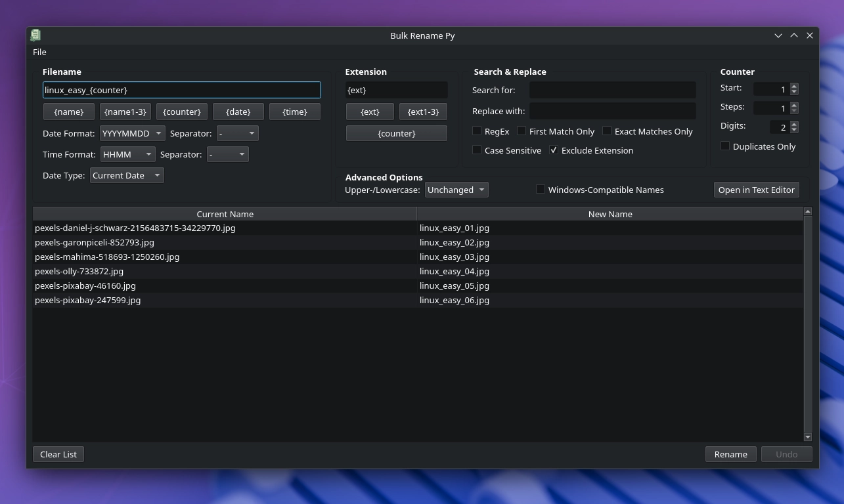Viewport: 844px width, 504px height.
Task: Enable Windows-Compatible Names
Action: click(540, 189)
